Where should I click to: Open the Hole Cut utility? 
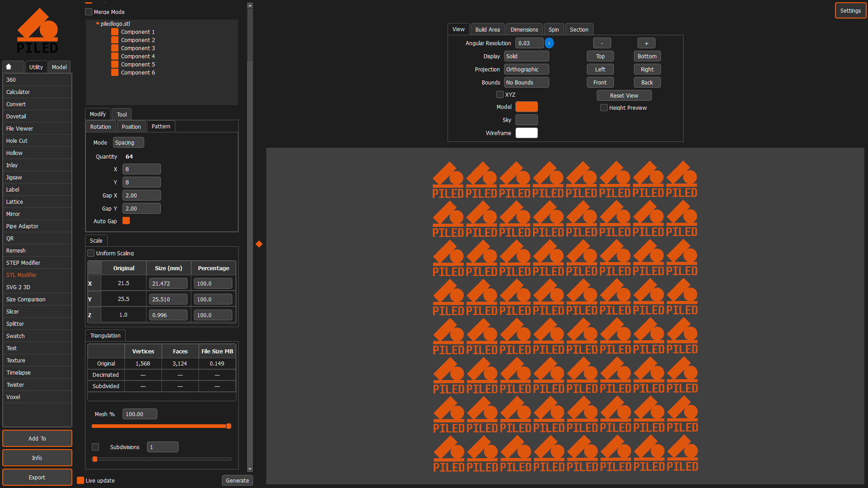tap(37, 141)
